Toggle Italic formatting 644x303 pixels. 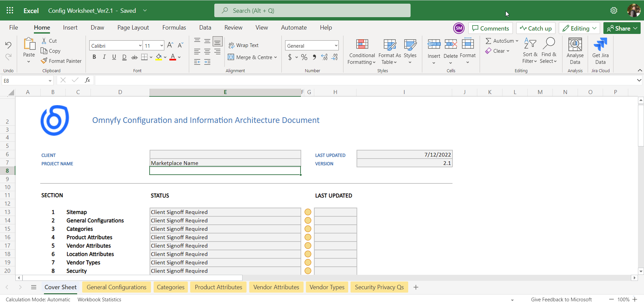(x=104, y=57)
